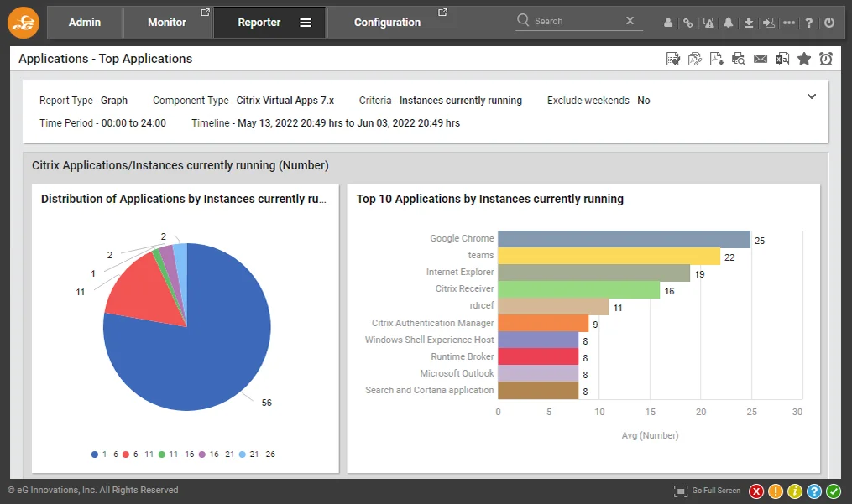Screen dimensions: 852x504
Task: Click the document with pencil report icon
Action: coord(672,59)
